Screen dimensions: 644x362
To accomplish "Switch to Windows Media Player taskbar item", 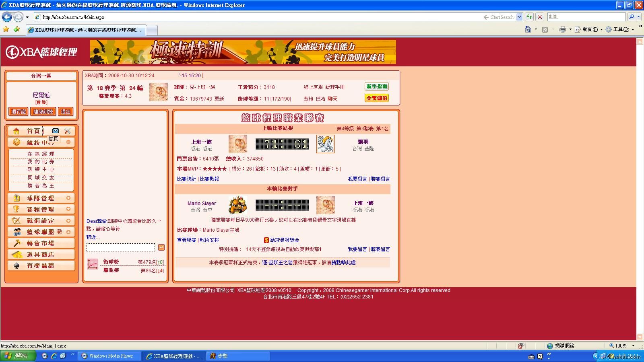I will 109,356.
